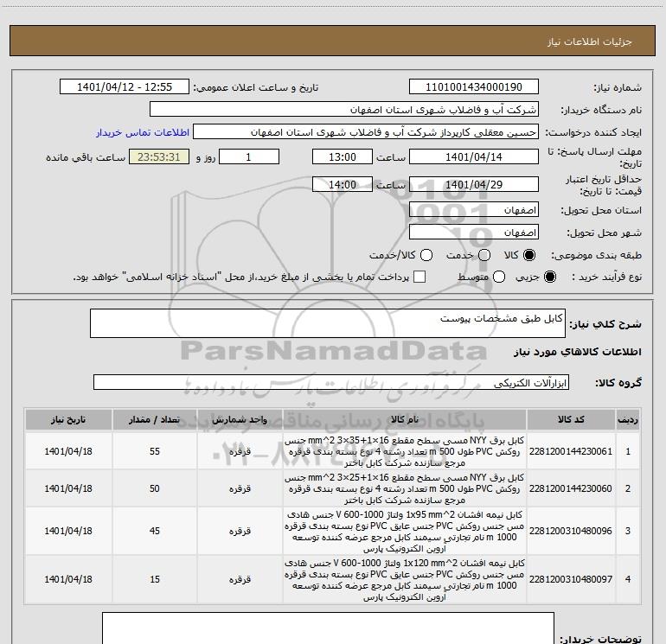Viewport: 666px width, 644px height.
Task: Click item code 2281200144230060
Action: click(x=571, y=488)
